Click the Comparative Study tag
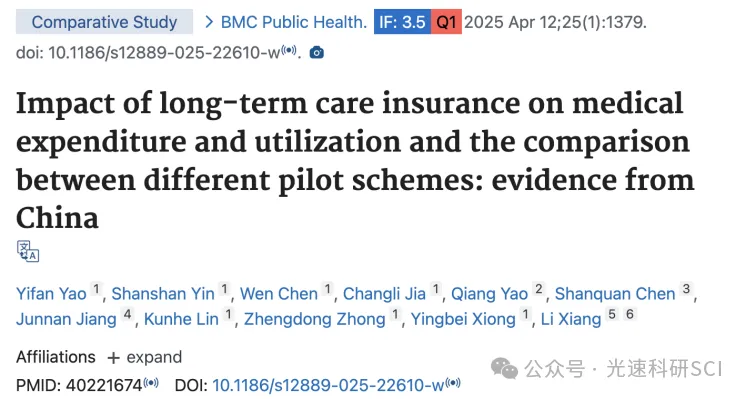The width and height of the screenshot is (746, 399). click(104, 22)
